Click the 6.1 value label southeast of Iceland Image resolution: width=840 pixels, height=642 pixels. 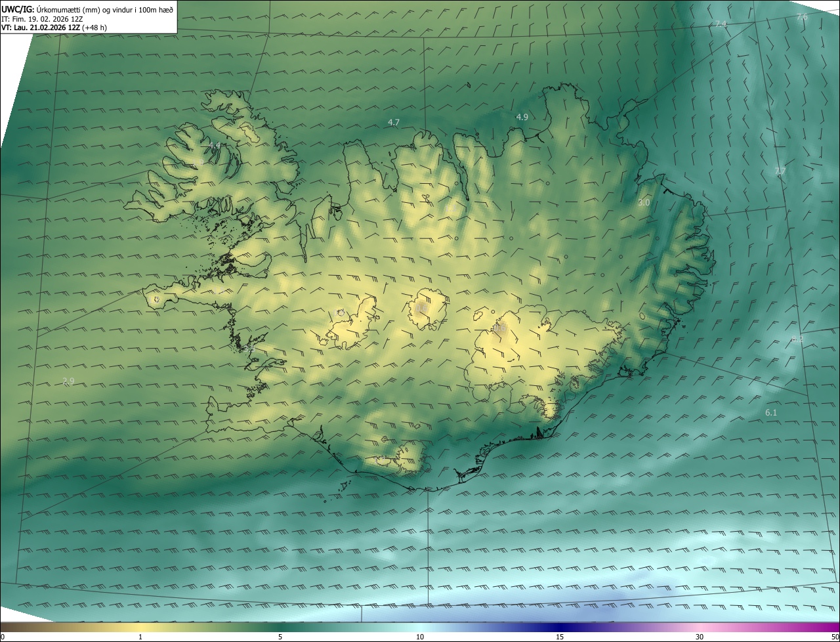point(771,412)
